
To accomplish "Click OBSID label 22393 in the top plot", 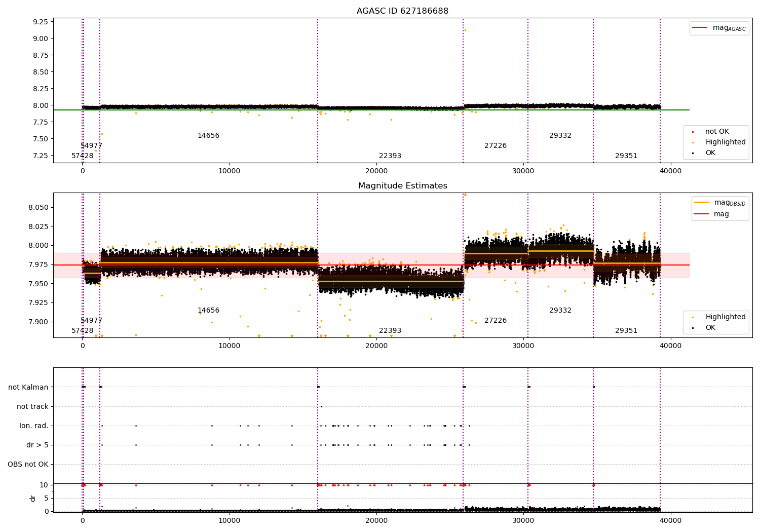I will coord(390,156).
